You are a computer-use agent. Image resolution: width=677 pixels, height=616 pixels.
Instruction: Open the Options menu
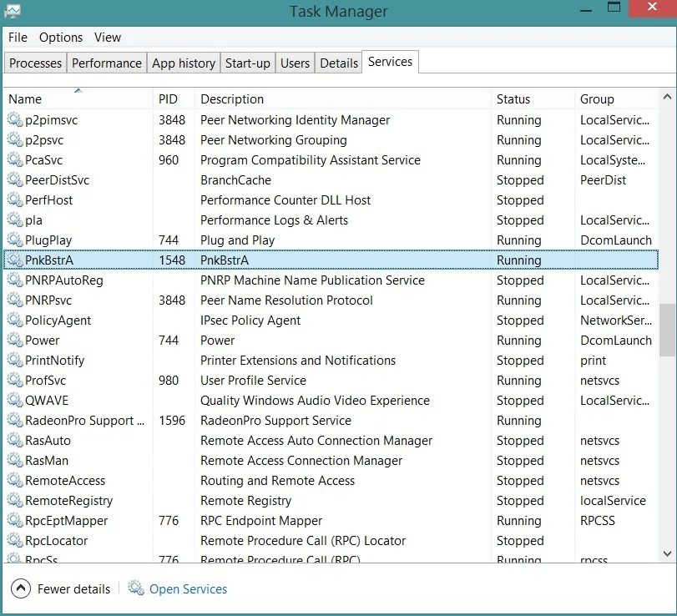pyautogui.click(x=61, y=38)
